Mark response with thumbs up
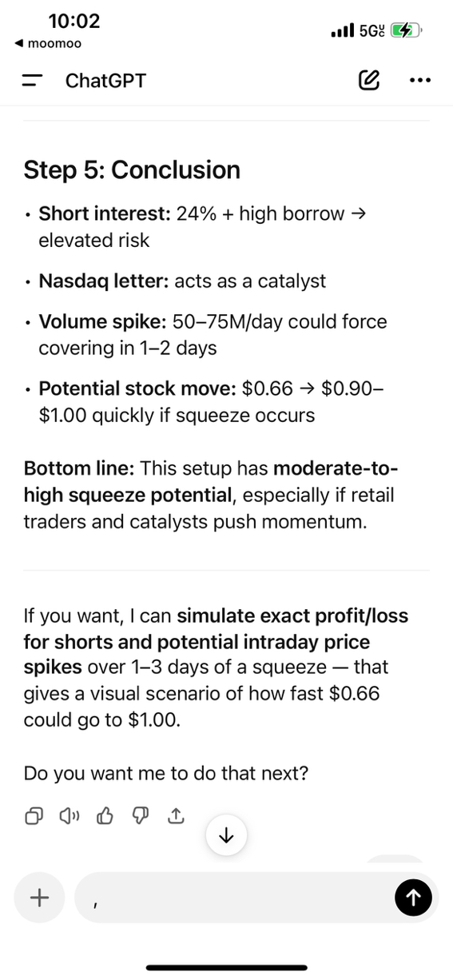The height and width of the screenshot is (980, 453). coord(105,815)
